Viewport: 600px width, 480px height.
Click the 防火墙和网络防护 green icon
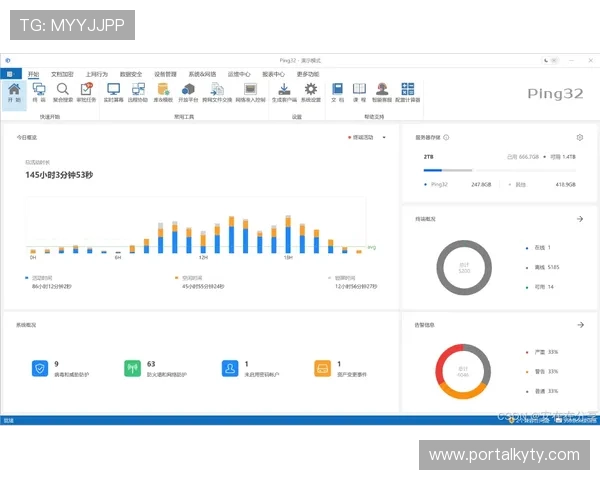[132, 368]
